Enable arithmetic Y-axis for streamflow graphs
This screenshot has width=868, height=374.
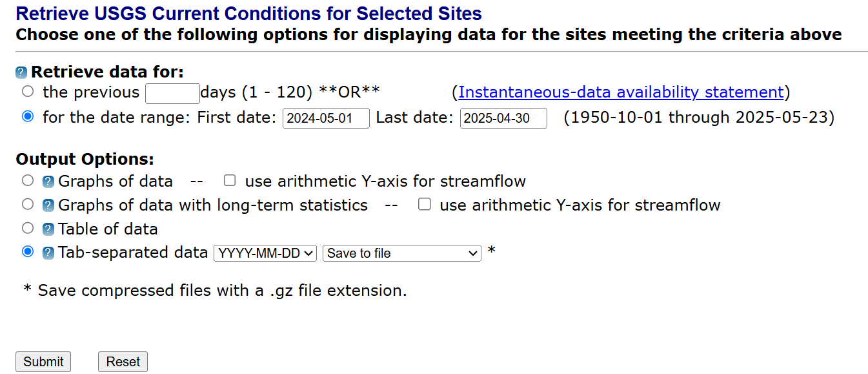point(230,180)
